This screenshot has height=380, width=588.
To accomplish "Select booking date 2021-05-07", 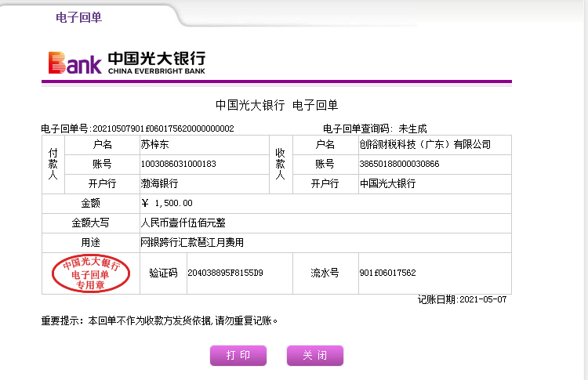I will [x=483, y=299].
